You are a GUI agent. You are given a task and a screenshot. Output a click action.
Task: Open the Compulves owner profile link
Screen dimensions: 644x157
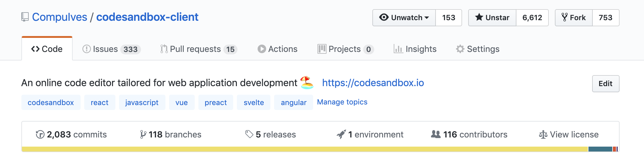tap(60, 17)
